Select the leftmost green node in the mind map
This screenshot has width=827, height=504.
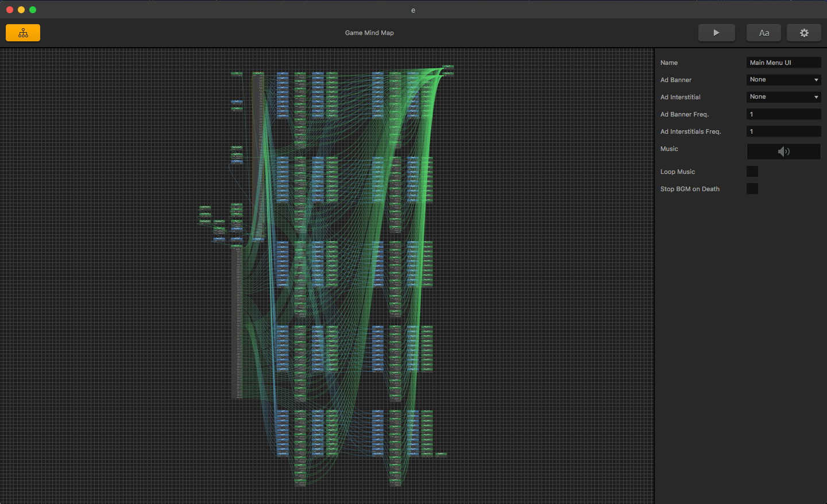(x=205, y=207)
